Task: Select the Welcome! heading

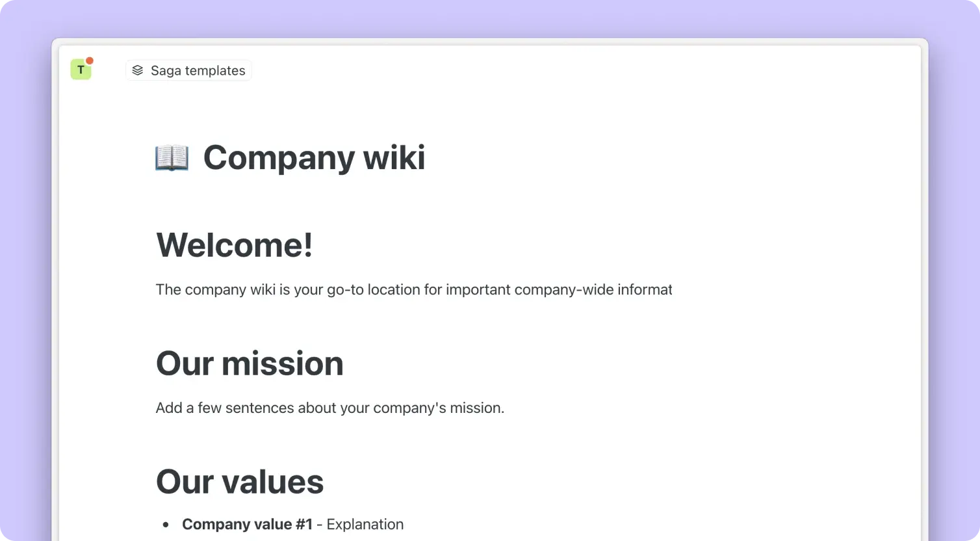Action: 234,245
